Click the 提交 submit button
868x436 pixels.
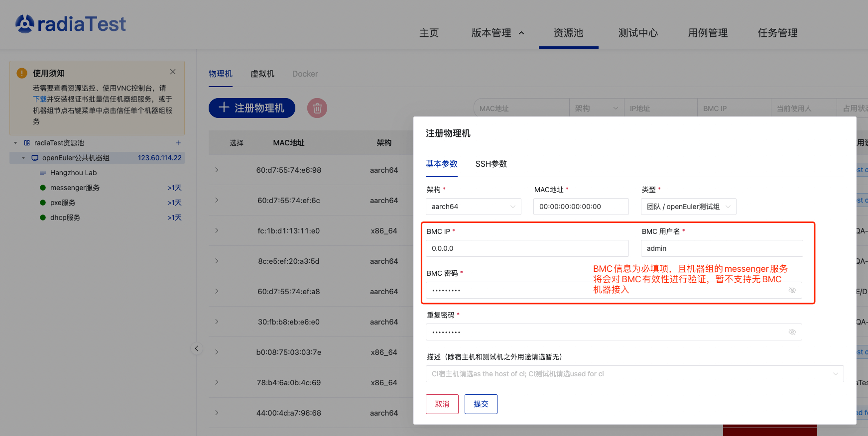pos(481,404)
